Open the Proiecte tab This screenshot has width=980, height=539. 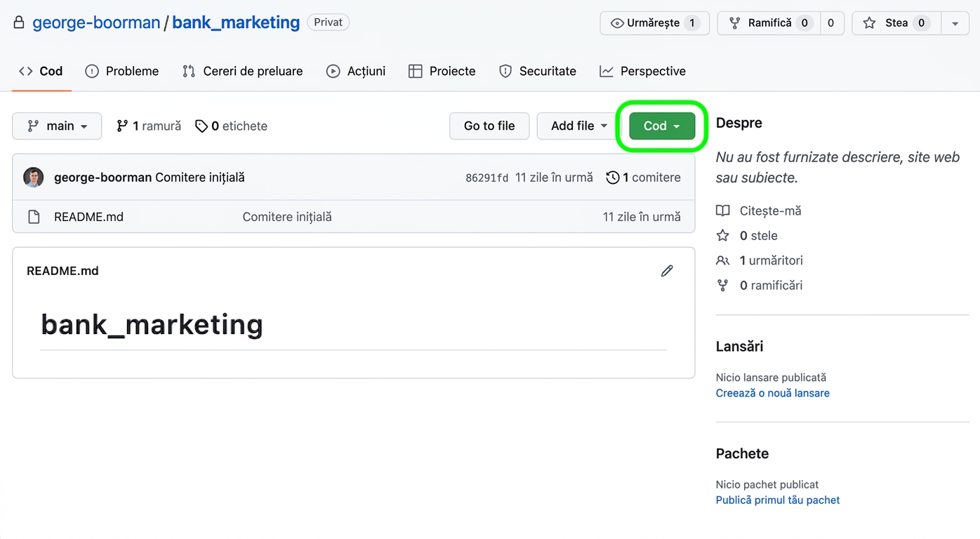coord(442,71)
